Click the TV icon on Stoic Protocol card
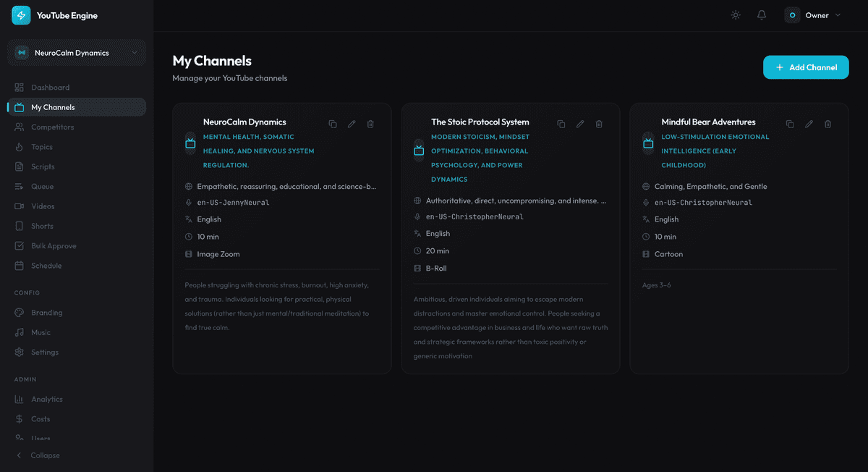 click(419, 151)
